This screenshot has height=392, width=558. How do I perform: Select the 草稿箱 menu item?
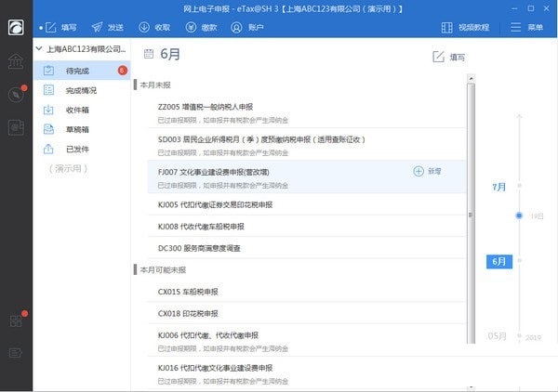pos(82,129)
